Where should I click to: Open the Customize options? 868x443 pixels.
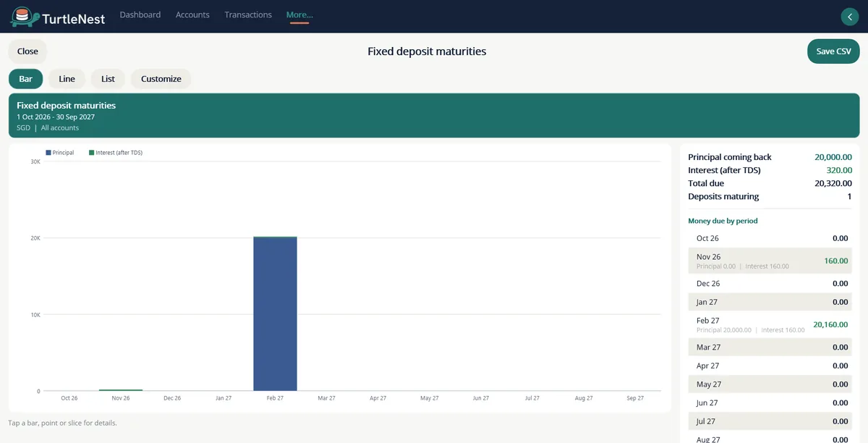(161, 79)
